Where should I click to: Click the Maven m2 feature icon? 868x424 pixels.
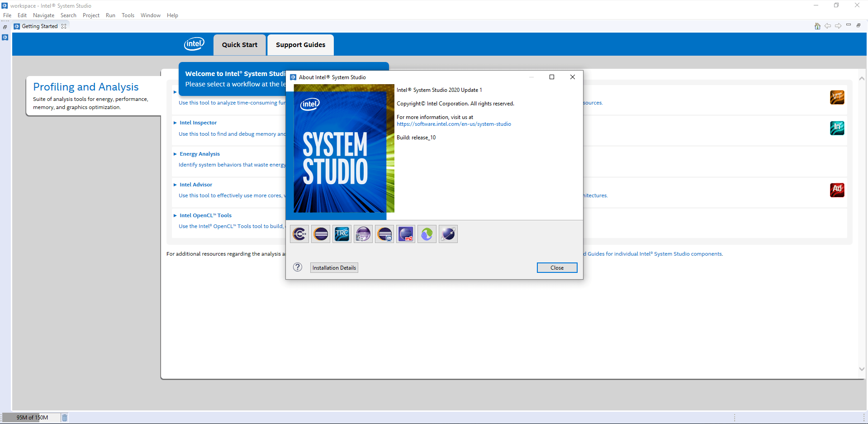click(405, 234)
